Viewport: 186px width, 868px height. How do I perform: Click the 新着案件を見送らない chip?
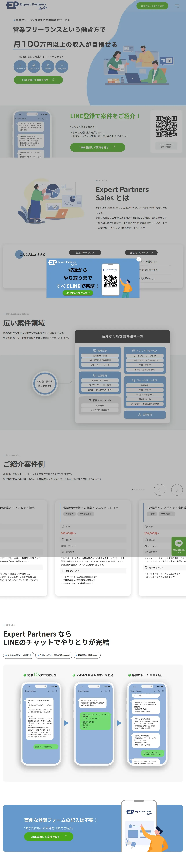pyautogui.click(x=87, y=655)
